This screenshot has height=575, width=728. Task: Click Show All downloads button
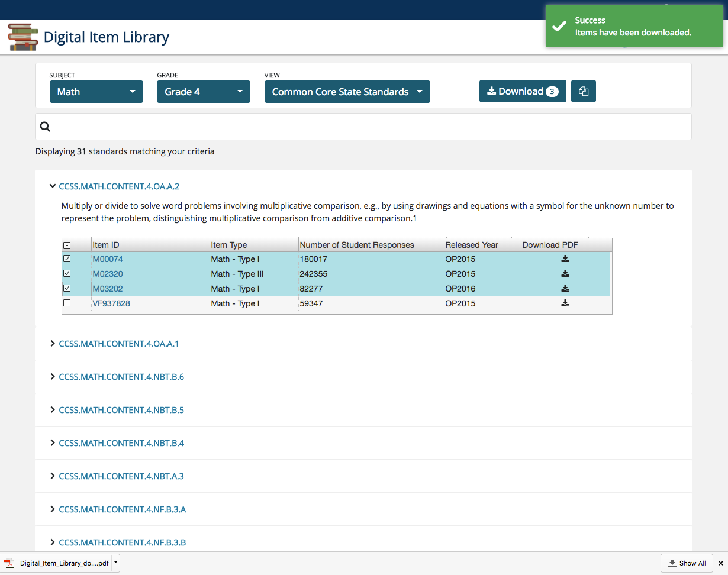click(687, 563)
